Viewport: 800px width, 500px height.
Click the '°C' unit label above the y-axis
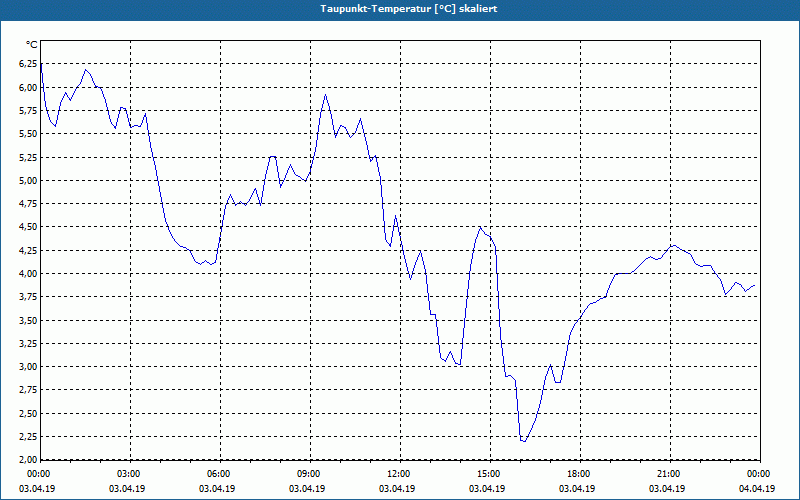pyautogui.click(x=32, y=45)
